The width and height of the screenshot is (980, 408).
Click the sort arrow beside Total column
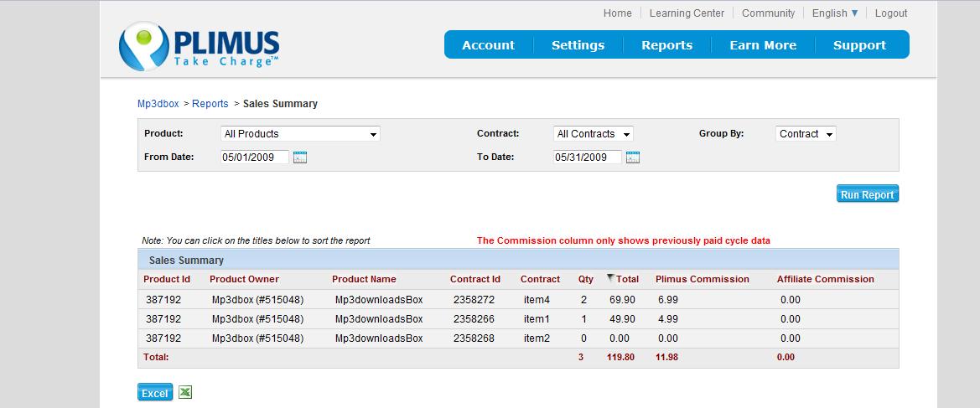610,278
